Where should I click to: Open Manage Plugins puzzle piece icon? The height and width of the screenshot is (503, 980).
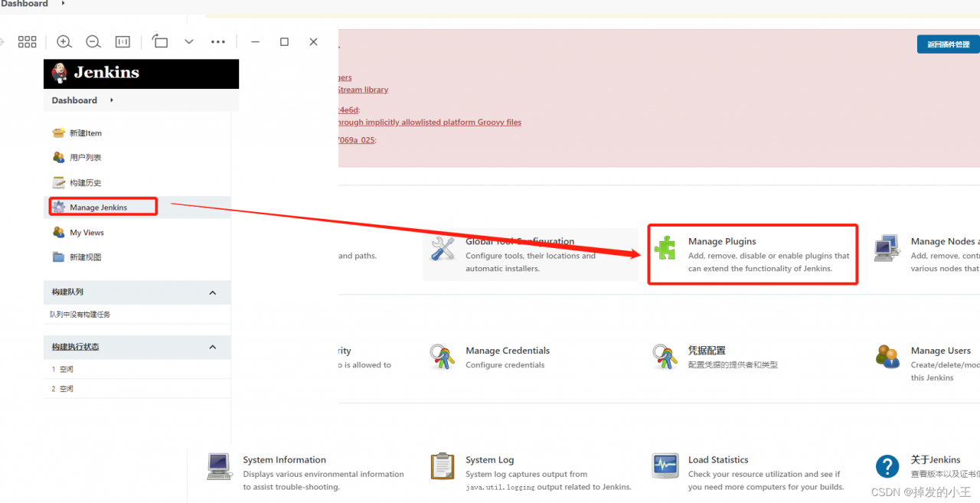click(x=665, y=248)
